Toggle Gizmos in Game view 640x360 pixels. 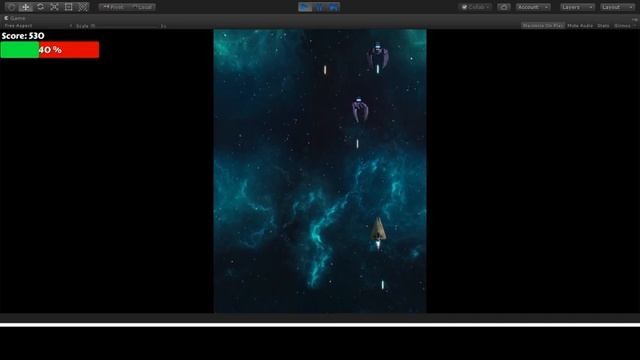point(624,26)
